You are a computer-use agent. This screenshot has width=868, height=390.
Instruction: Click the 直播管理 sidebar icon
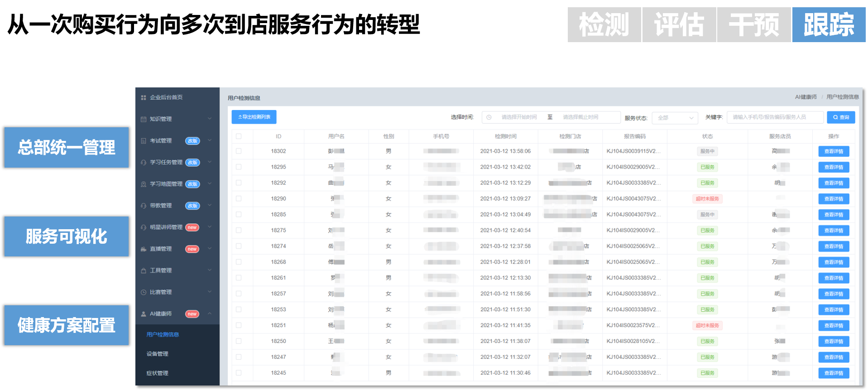coord(144,249)
